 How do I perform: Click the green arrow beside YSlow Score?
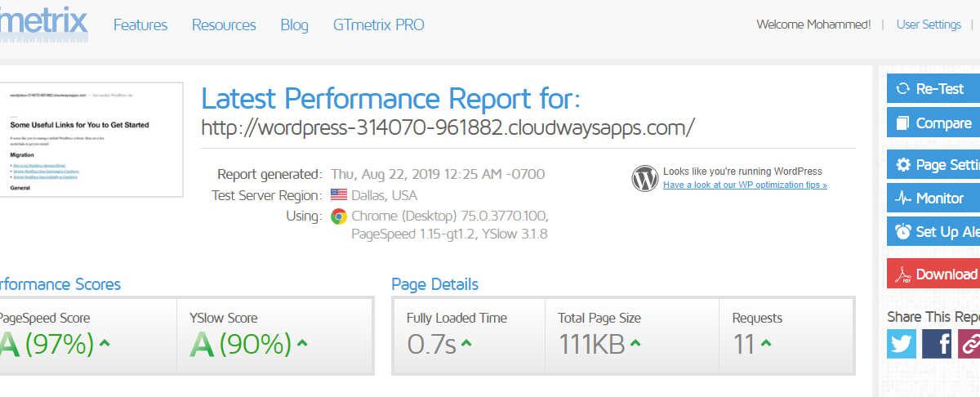tap(302, 344)
